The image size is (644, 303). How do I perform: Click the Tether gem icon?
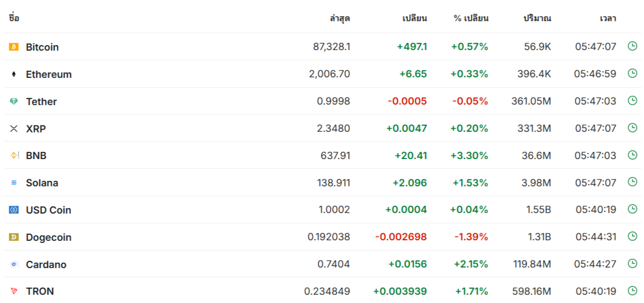14,101
